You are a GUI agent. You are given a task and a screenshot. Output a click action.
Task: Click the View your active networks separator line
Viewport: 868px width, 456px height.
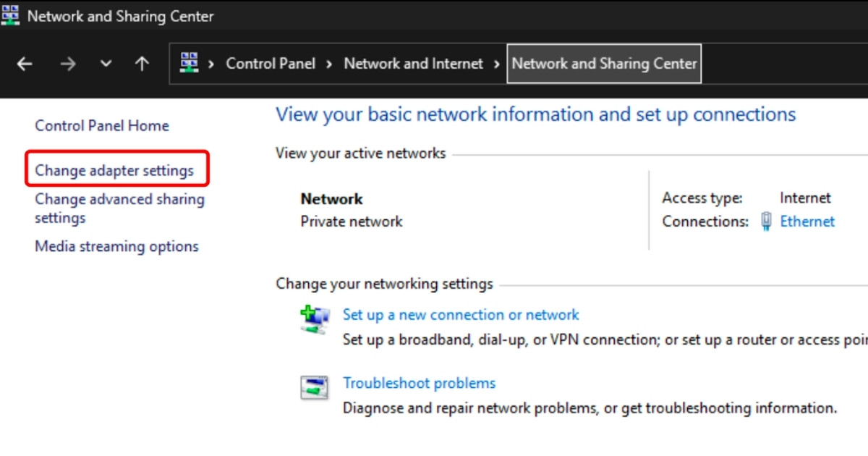pyautogui.click(x=651, y=153)
